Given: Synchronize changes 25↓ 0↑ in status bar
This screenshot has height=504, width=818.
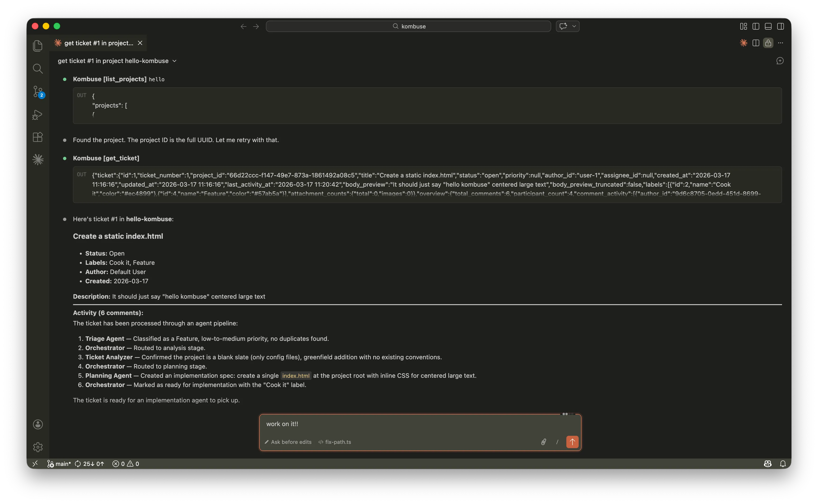Looking at the screenshot, I should click(x=89, y=464).
